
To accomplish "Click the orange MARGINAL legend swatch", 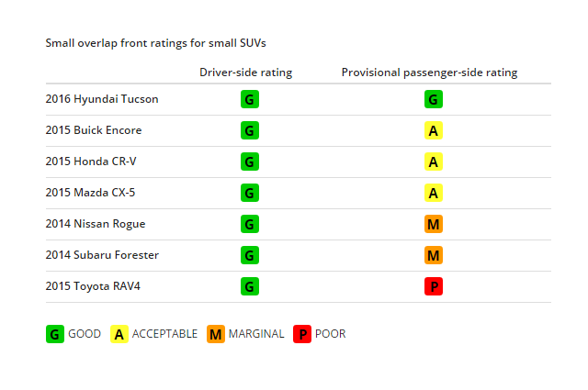I will pos(216,334).
